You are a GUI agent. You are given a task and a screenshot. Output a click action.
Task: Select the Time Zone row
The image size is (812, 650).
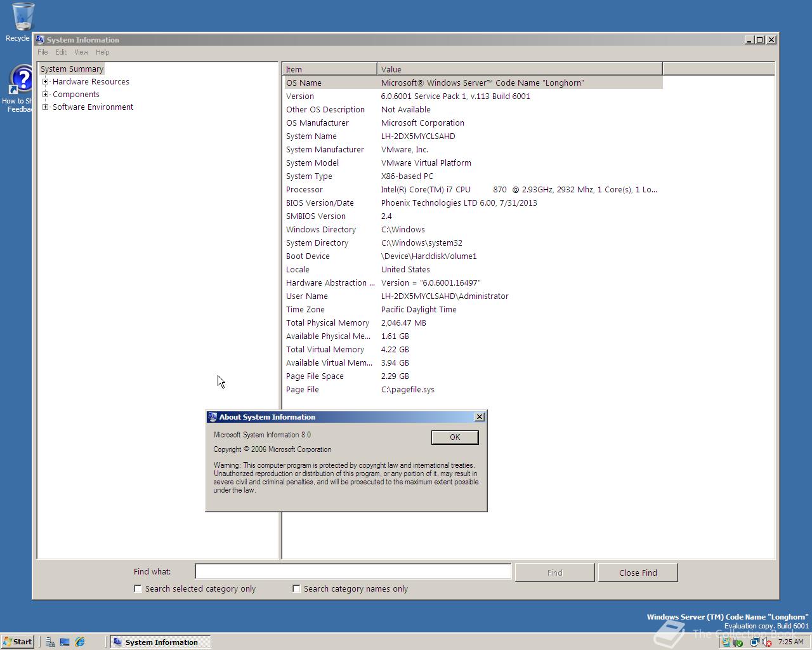[473, 310]
